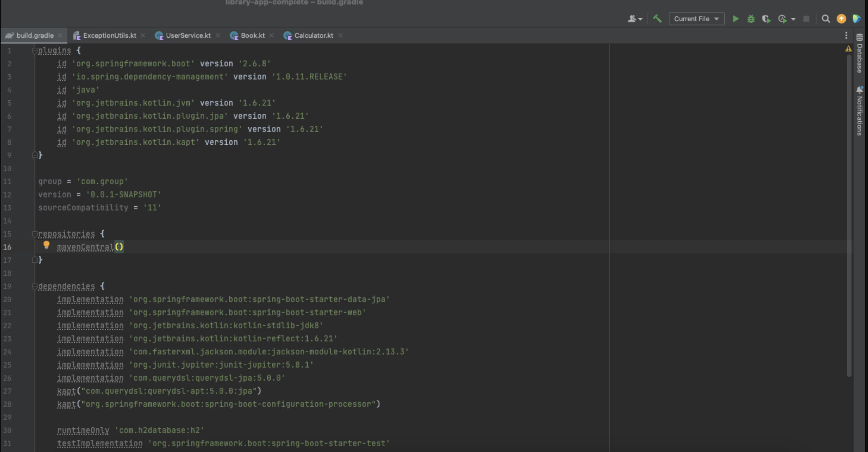868x452 pixels.
Task: Open the editor tabs more options menu
Action: click(846, 36)
